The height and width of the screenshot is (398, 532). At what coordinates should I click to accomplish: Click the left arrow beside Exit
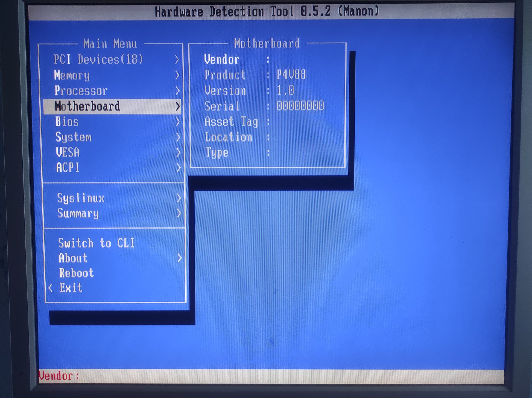[x=51, y=288]
